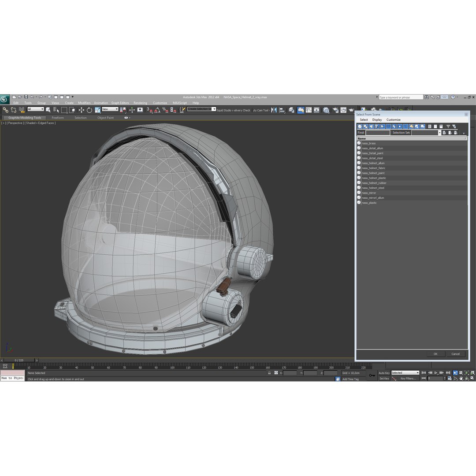476x476 pixels.
Task: Click the Go to End playback button
Action: tap(448, 373)
